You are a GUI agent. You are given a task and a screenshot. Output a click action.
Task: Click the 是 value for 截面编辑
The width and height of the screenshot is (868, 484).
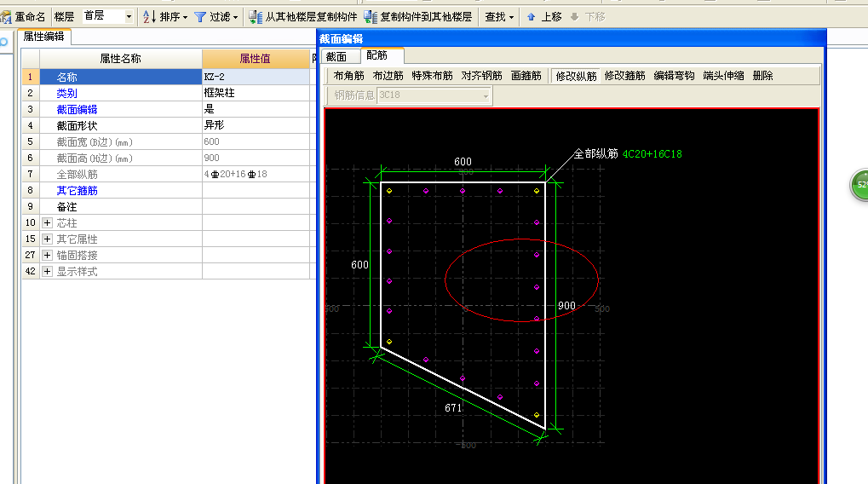tap(256, 109)
